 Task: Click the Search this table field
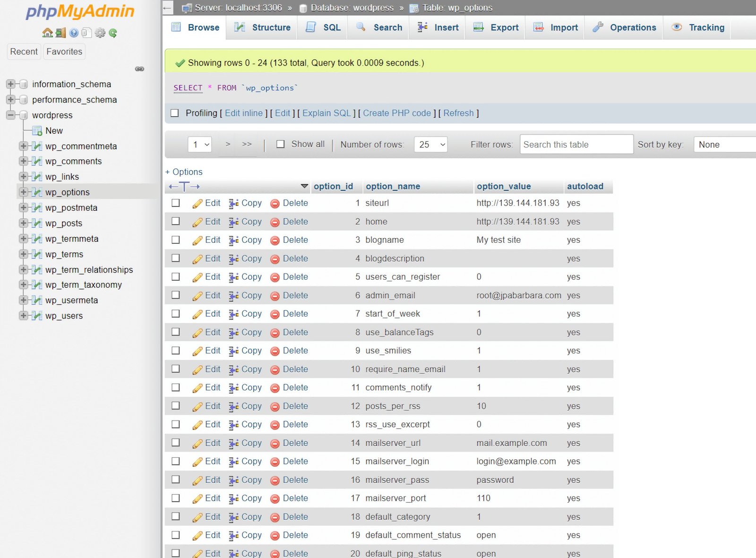pyautogui.click(x=576, y=145)
